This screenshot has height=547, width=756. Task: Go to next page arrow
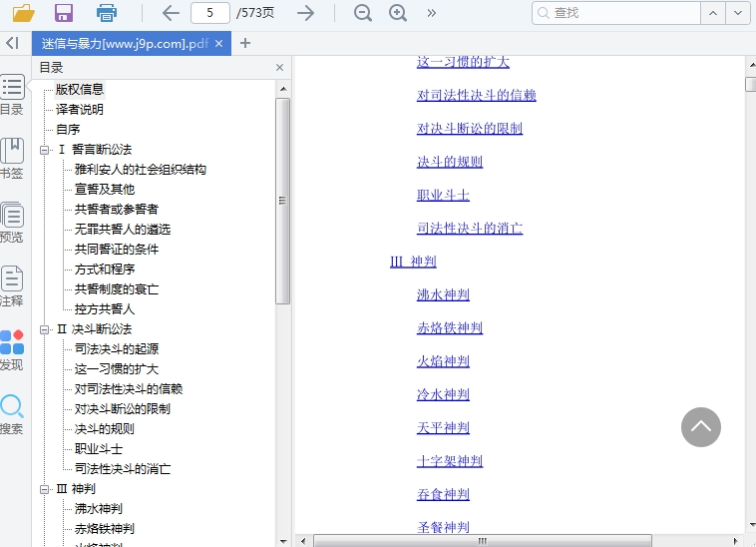click(x=305, y=13)
